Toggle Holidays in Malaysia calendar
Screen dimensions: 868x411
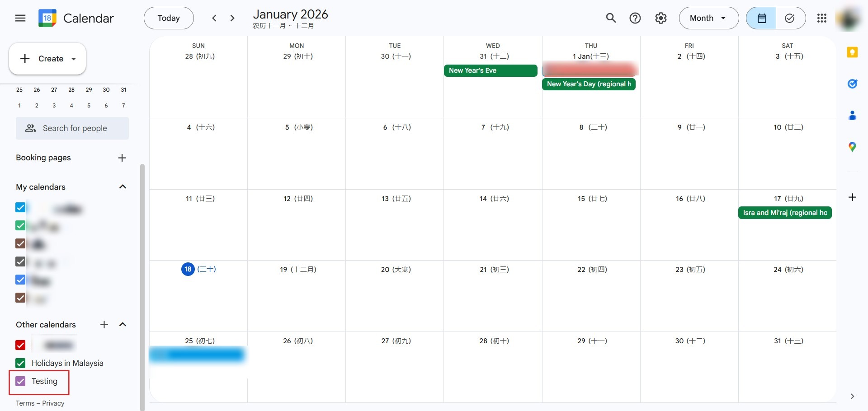coord(20,363)
